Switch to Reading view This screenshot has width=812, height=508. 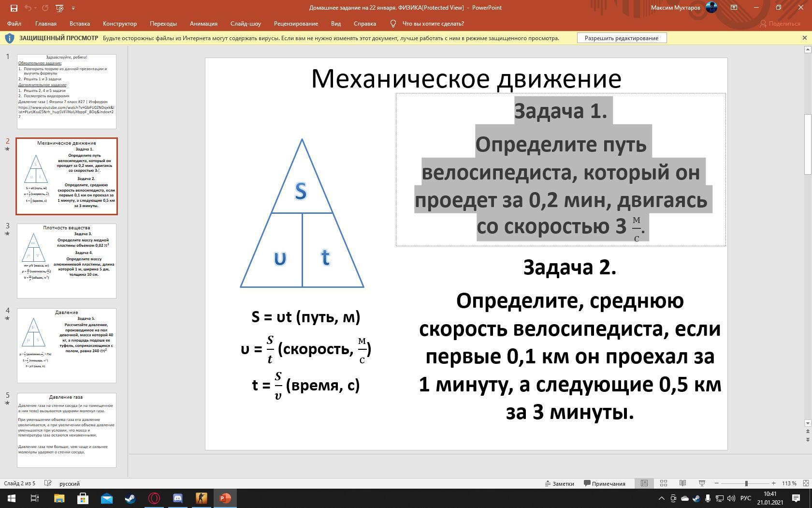[682, 483]
